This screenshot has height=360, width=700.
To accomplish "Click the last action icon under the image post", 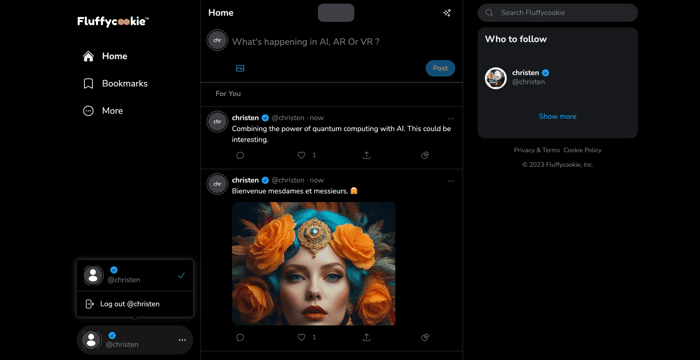I will (425, 337).
